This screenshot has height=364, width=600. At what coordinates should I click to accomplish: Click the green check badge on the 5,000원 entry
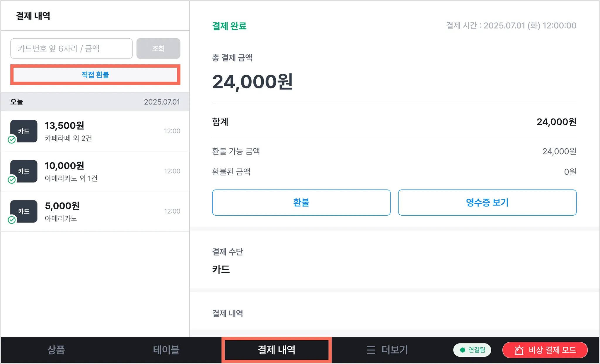click(x=12, y=220)
